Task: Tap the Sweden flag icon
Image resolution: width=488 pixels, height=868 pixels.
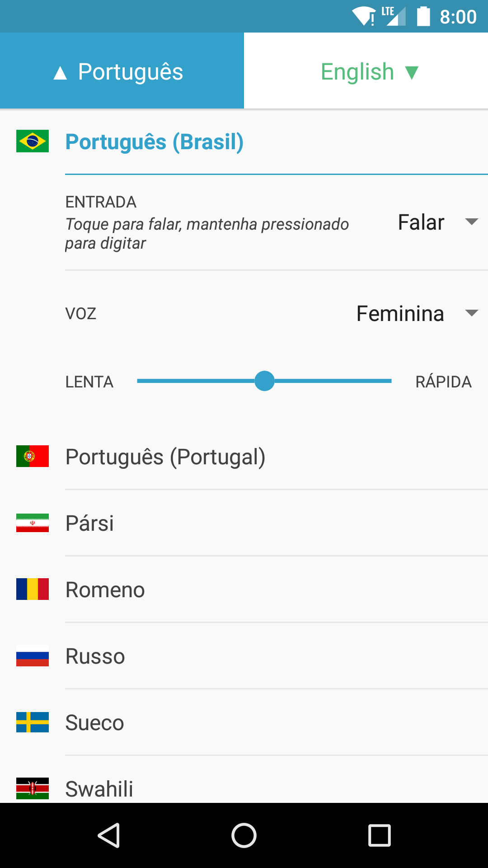Action: pos(33,722)
